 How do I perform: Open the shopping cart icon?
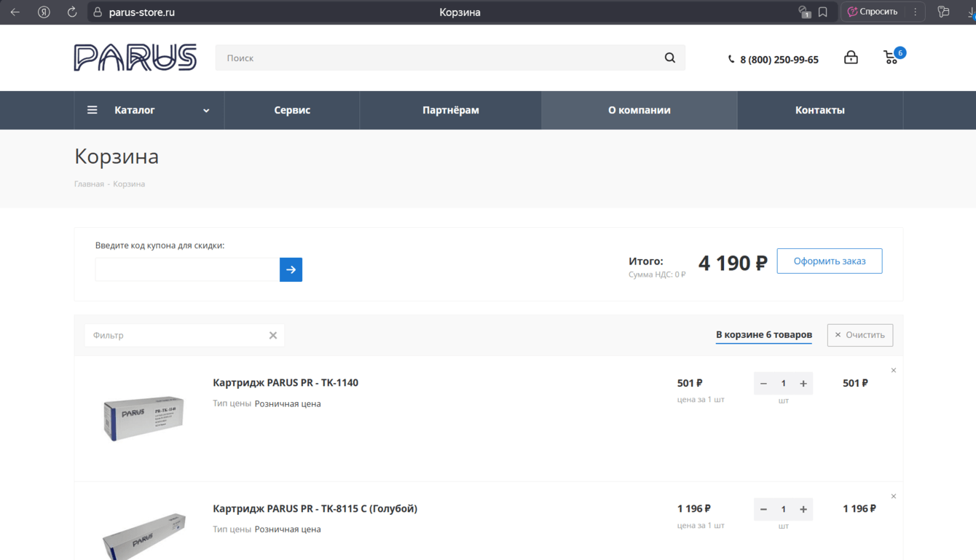891,58
